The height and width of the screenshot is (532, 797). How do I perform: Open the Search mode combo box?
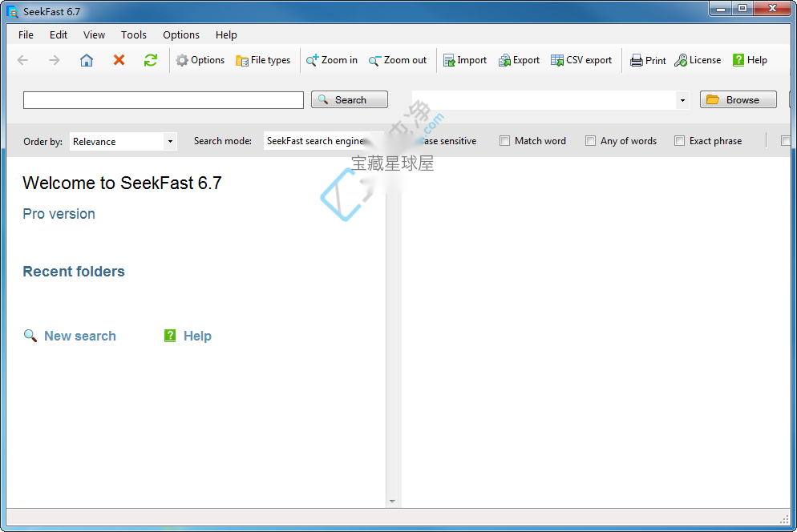[324, 141]
